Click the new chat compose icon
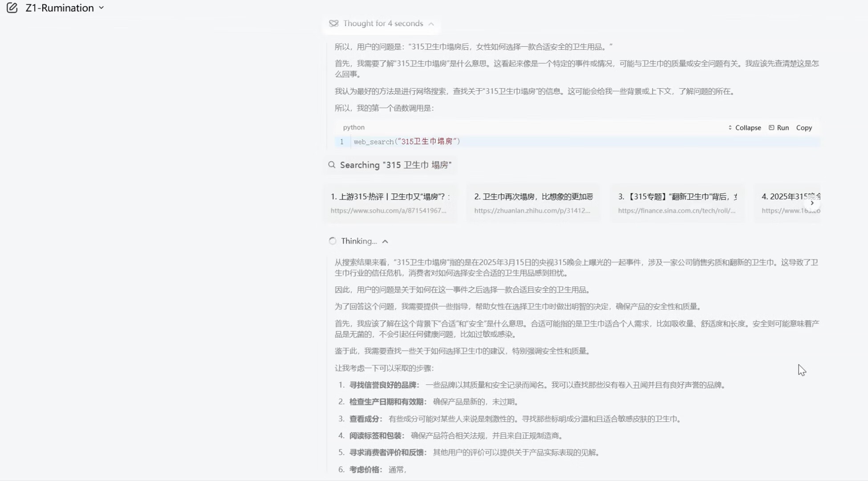The height and width of the screenshot is (481, 868). pyautogui.click(x=12, y=8)
